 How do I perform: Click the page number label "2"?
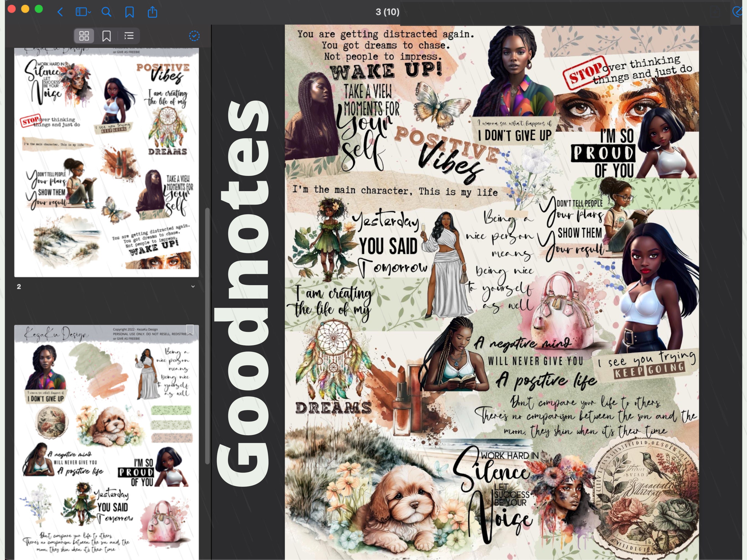tap(19, 286)
